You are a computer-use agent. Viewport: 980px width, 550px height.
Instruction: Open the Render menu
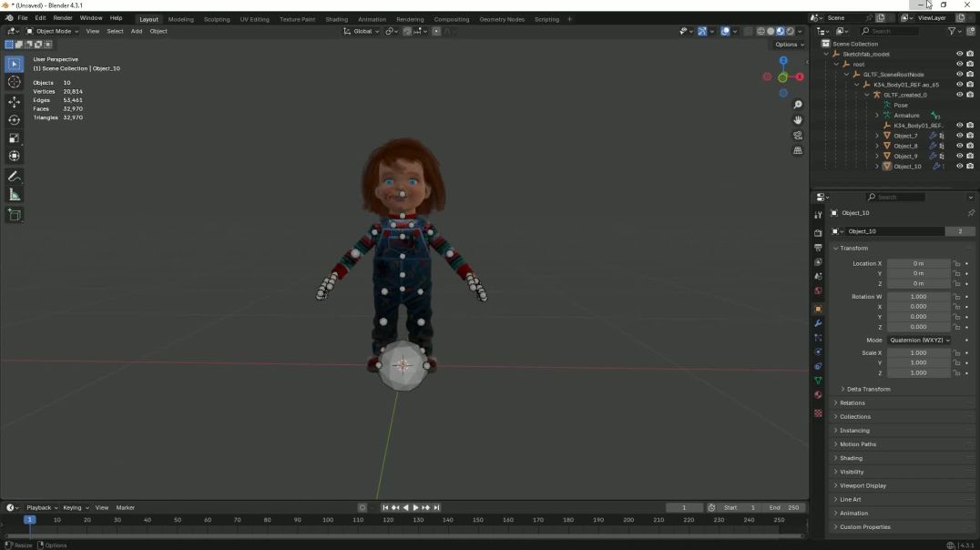(x=63, y=18)
